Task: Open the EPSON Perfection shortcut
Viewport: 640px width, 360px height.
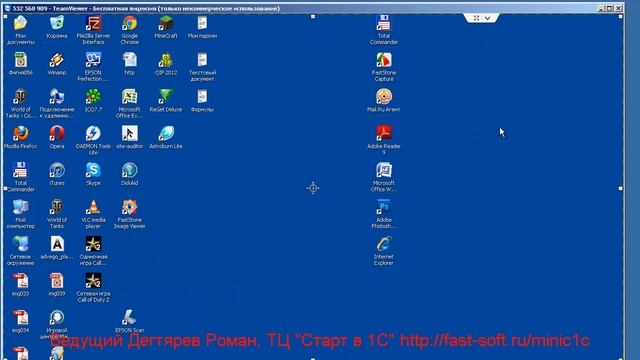Action: 93,60
